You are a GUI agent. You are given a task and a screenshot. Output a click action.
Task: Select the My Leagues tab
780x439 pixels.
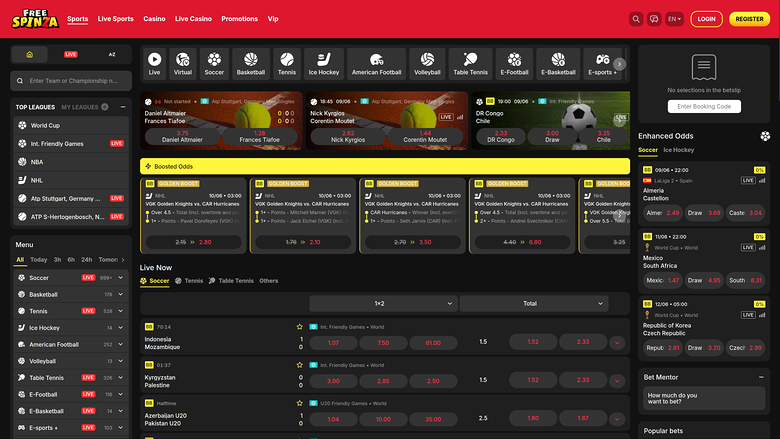tap(85, 107)
